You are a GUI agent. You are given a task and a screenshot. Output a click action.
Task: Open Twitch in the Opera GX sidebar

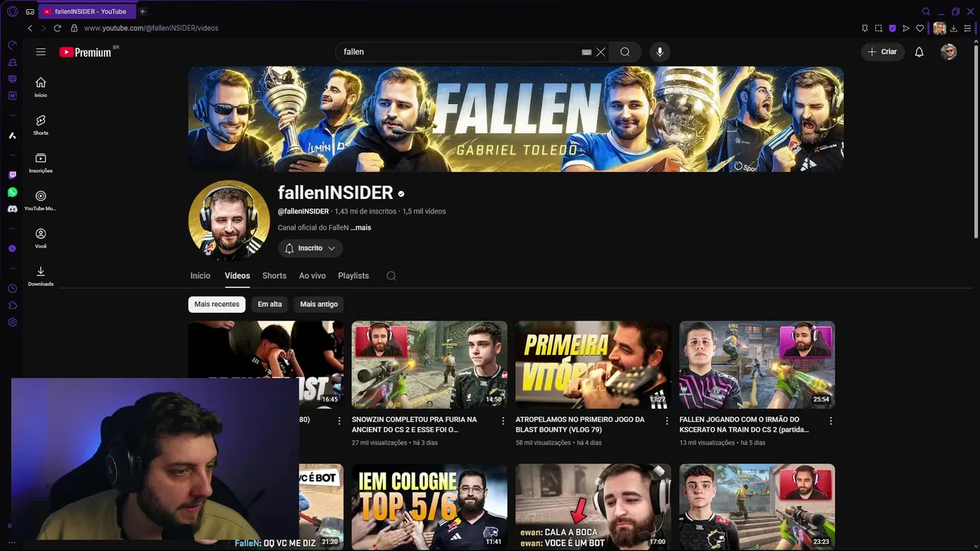pyautogui.click(x=12, y=175)
